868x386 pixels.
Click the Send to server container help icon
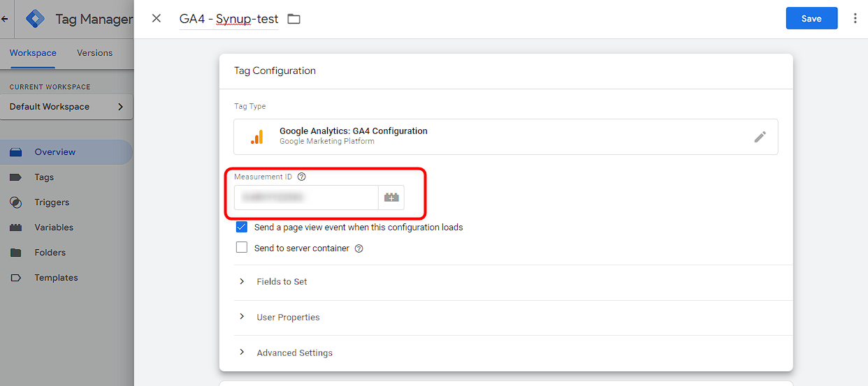359,248
